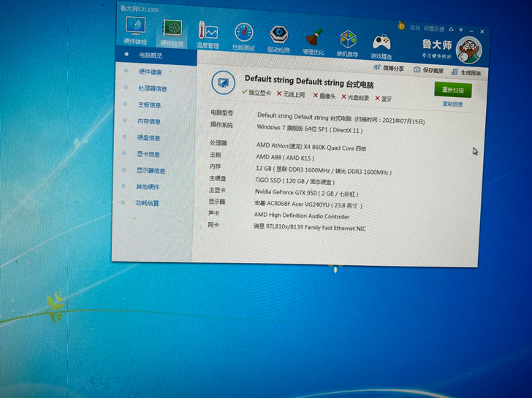The width and height of the screenshot is (532, 398).
Task: Click the 复制信息 copy info link
Action: (452, 104)
